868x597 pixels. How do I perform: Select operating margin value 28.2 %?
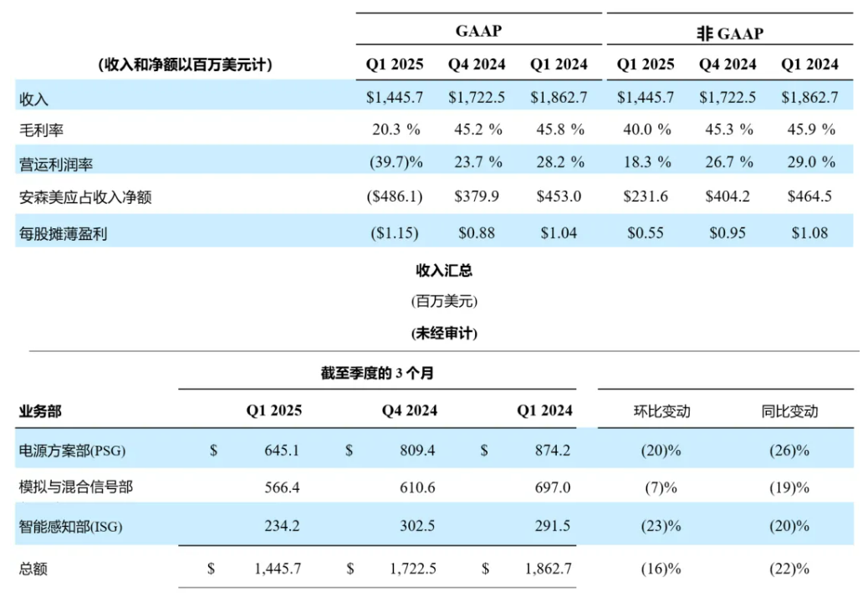click(559, 162)
